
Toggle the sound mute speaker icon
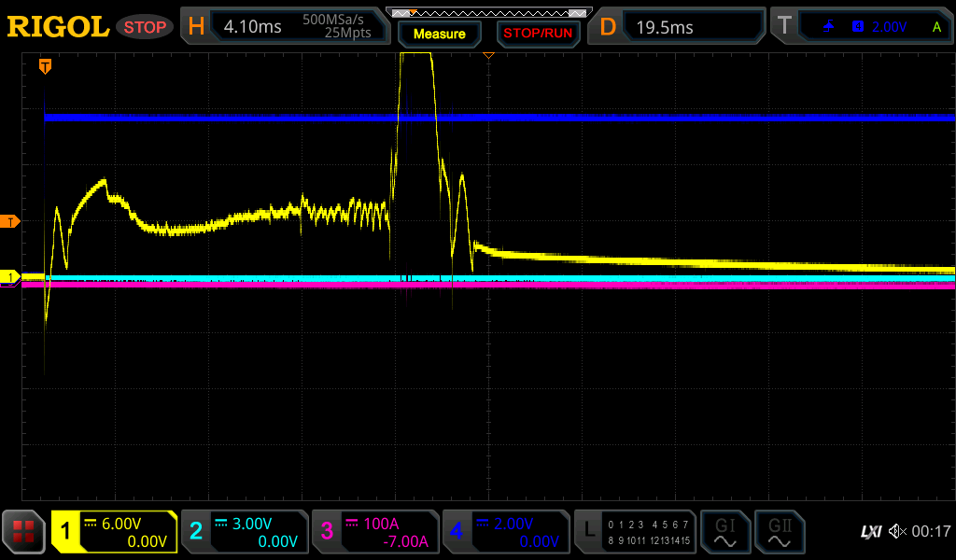click(897, 532)
